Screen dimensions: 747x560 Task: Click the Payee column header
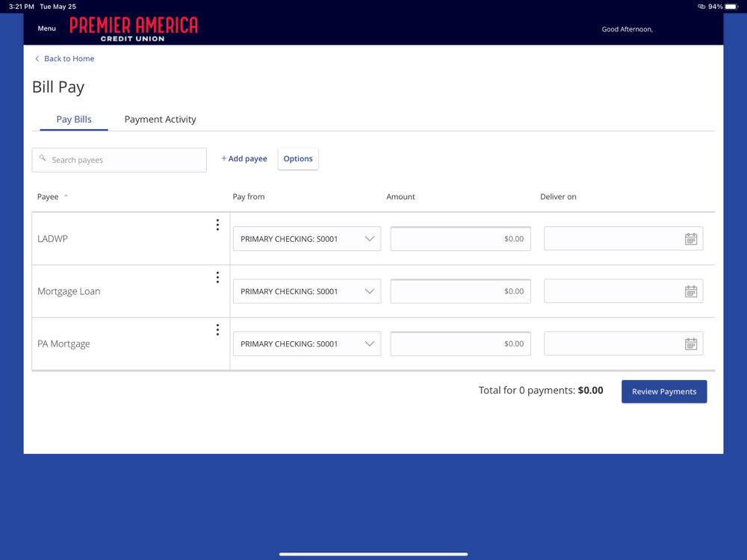tap(48, 196)
